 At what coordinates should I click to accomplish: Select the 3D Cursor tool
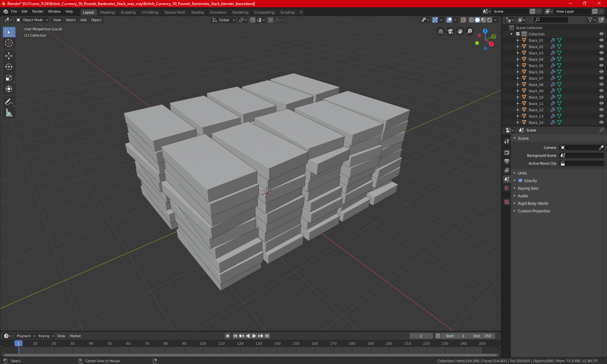coord(9,43)
